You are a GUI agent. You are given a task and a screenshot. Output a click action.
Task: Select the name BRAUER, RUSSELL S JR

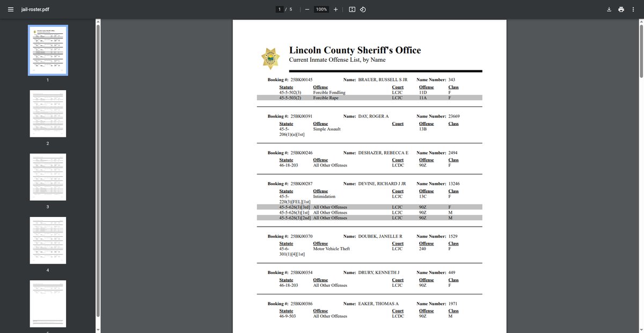[x=383, y=79]
